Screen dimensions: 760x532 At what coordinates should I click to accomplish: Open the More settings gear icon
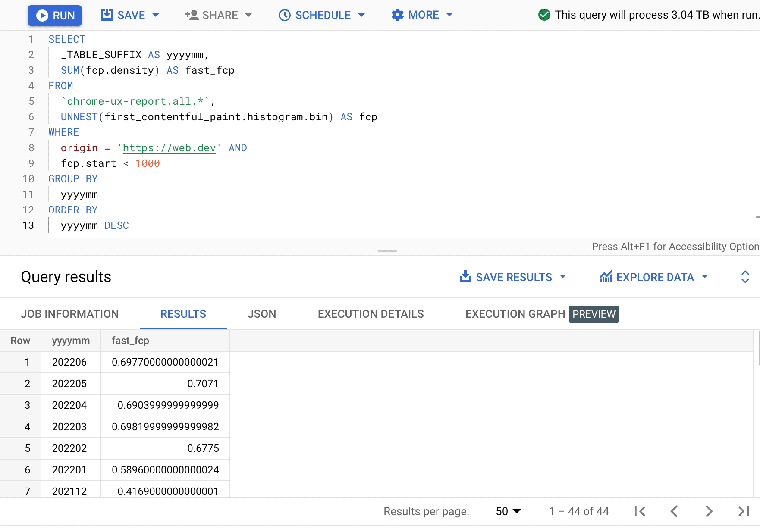[x=397, y=15]
